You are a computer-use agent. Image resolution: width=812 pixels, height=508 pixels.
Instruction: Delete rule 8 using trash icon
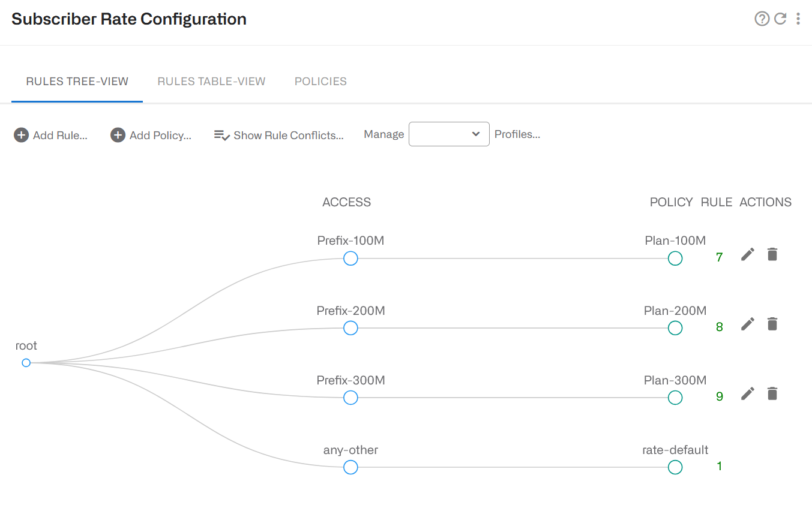(772, 324)
